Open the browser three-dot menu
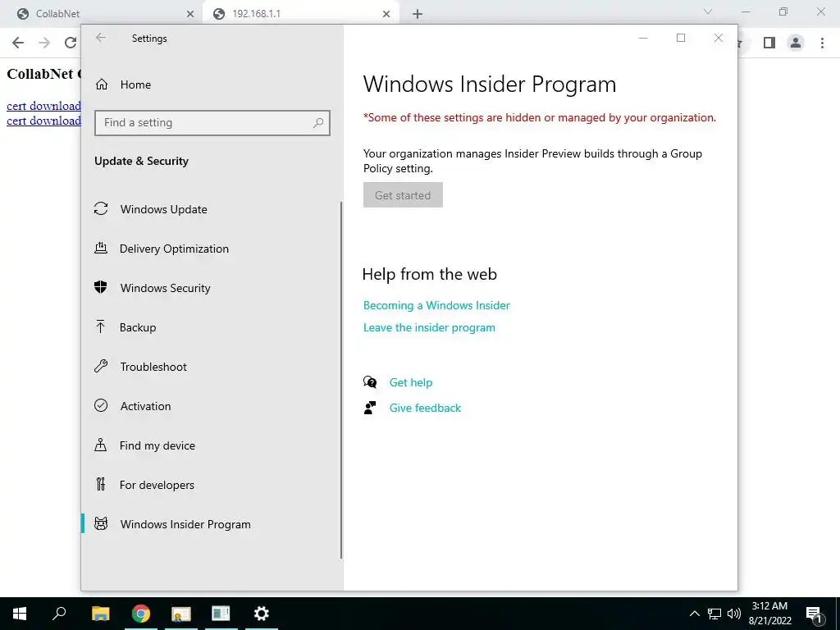 click(822, 43)
